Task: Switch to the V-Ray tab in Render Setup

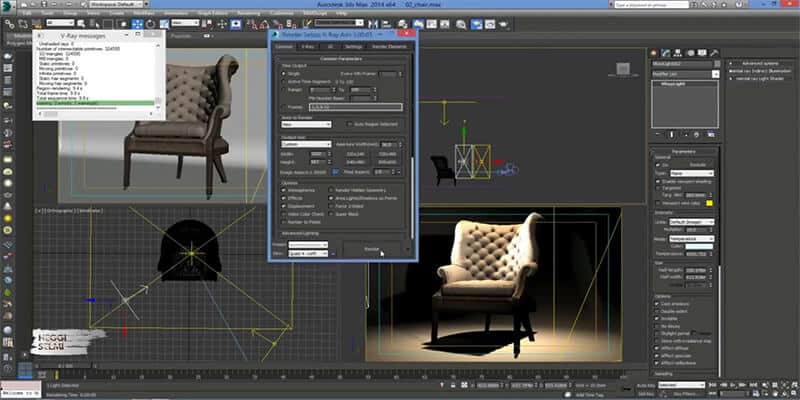Action: point(307,45)
